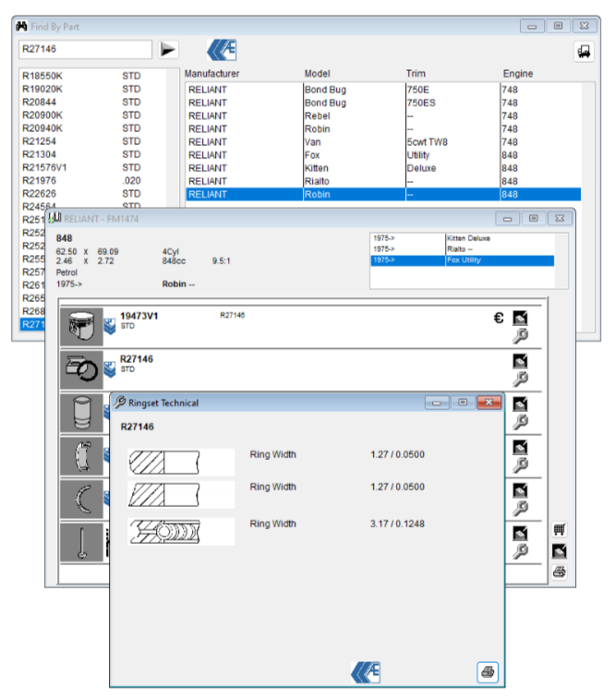Open the wrench icon on the valve row

click(520, 551)
